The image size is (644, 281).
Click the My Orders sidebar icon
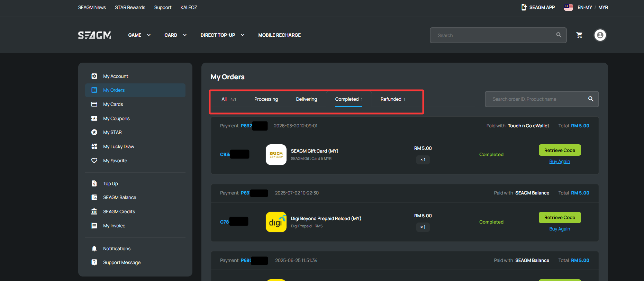[94, 90]
